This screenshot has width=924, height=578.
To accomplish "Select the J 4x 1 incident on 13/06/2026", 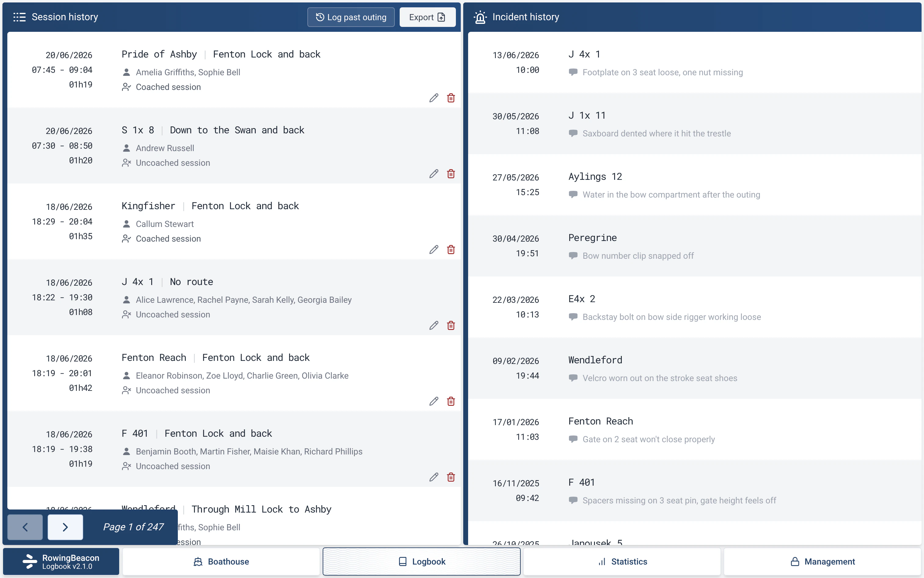I will coord(695,62).
